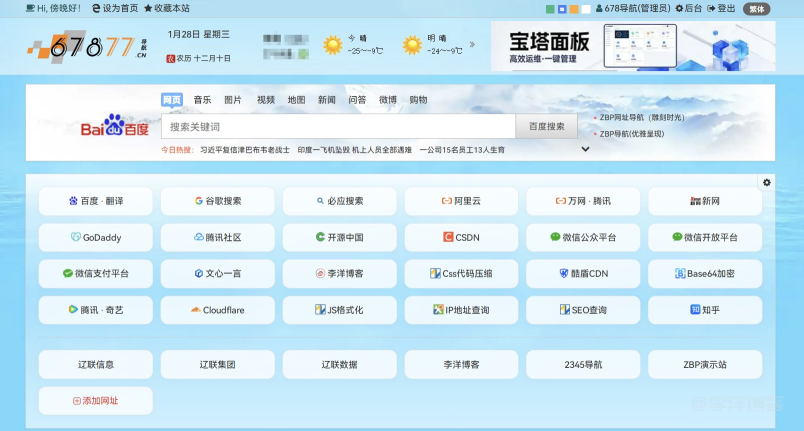Select the 新闻 search tab
Image resolution: width=804 pixels, height=431 pixels.
(327, 100)
